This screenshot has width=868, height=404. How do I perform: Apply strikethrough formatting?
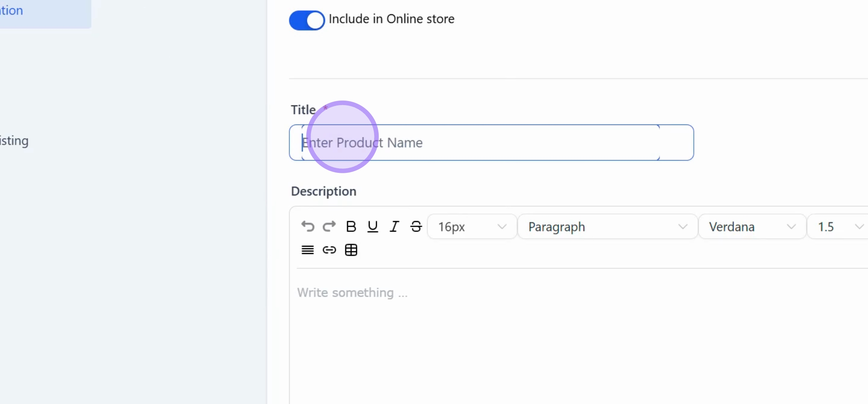(416, 227)
